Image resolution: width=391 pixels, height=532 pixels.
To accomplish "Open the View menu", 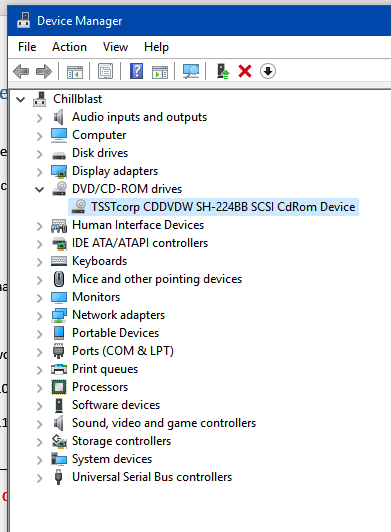I will (x=115, y=47).
